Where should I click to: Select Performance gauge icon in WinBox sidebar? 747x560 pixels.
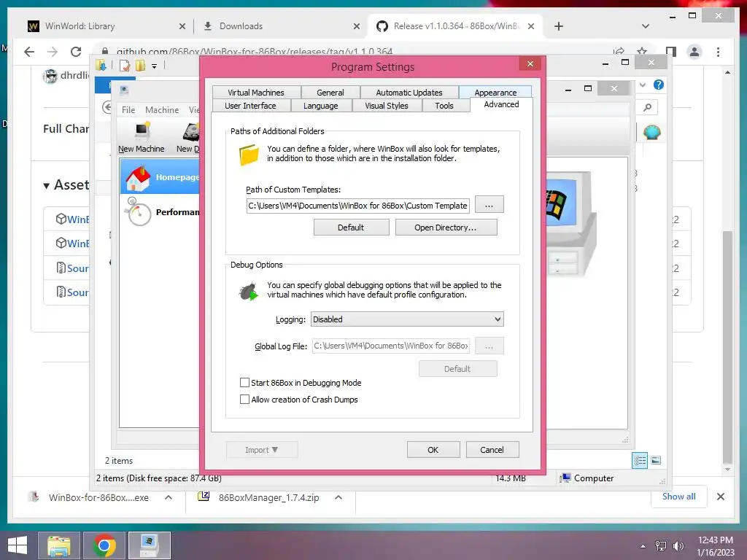[x=138, y=212]
